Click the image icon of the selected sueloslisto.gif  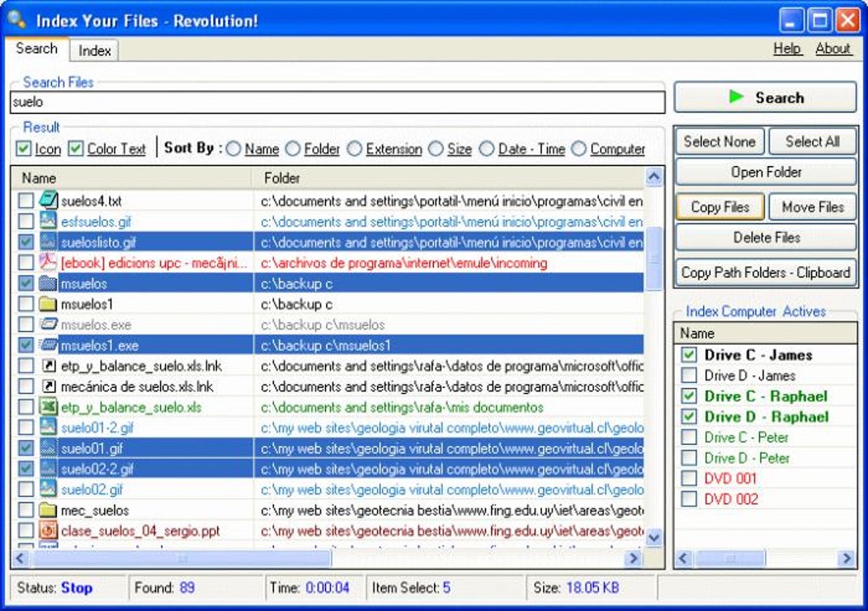pos(49,242)
